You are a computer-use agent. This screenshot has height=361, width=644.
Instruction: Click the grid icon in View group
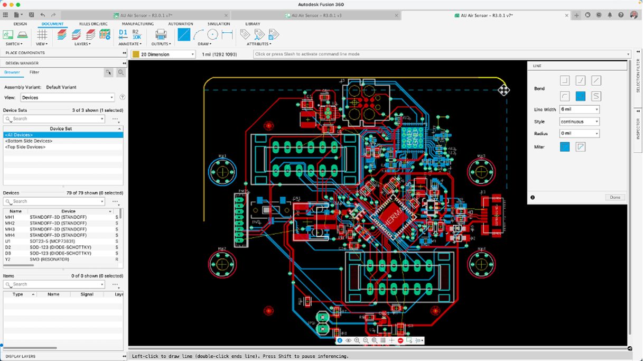42,35
